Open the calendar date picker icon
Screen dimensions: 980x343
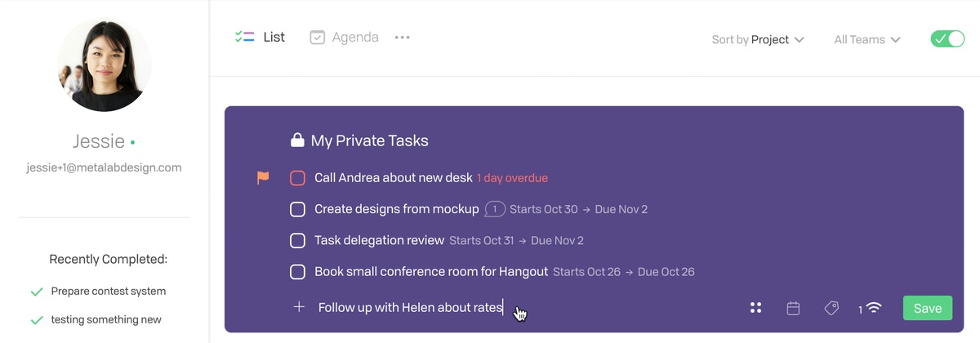pyautogui.click(x=793, y=308)
